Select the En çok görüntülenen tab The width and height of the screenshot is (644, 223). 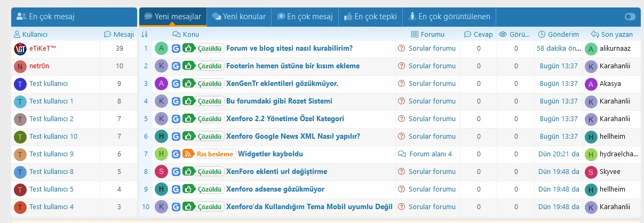tap(449, 17)
